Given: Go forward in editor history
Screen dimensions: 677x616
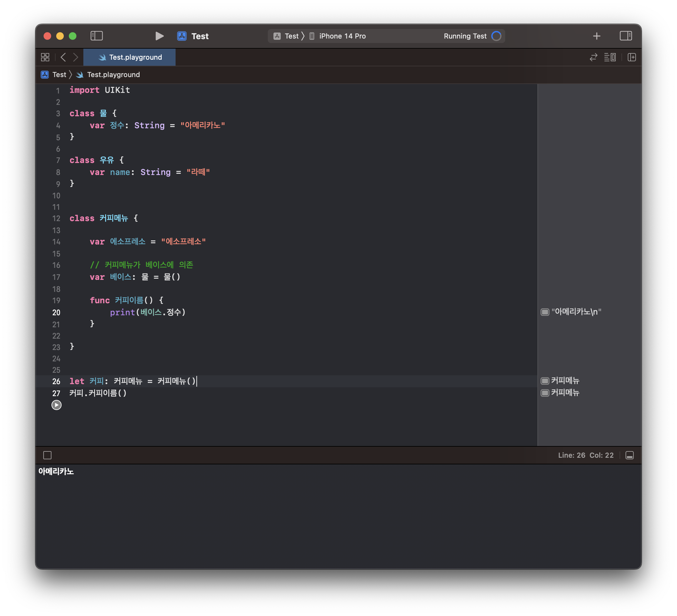Looking at the screenshot, I should (x=76, y=57).
